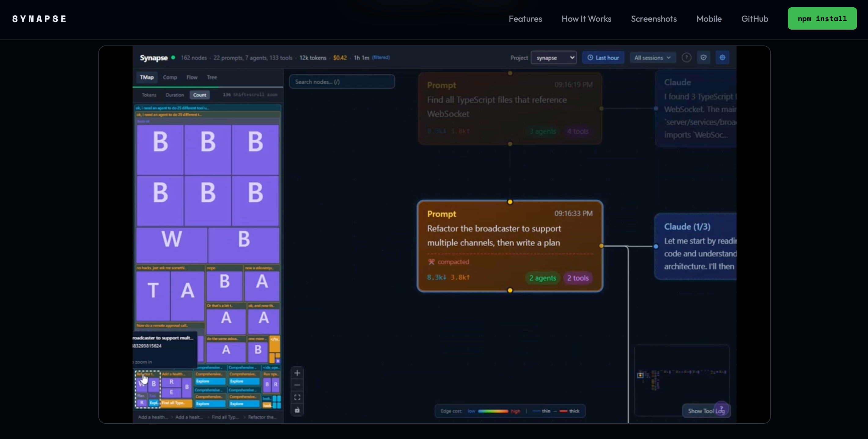Click the SYNAPSE logo in header
Screen dimensions: 868x439
click(x=39, y=19)
